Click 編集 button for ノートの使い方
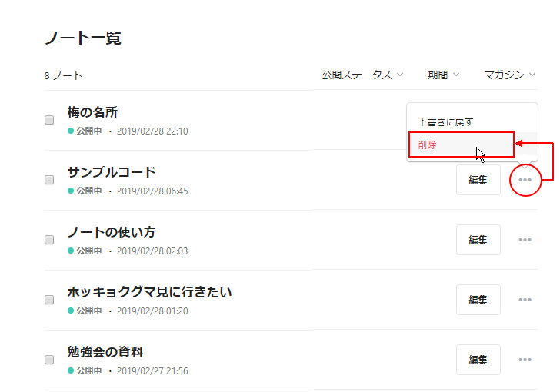Viewport: 560px width, 392px height. pyautogui.click(x=478, y=240)
